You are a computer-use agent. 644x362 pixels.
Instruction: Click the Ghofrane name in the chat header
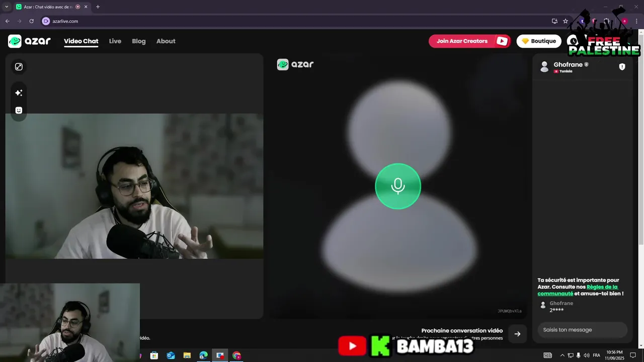568,64
